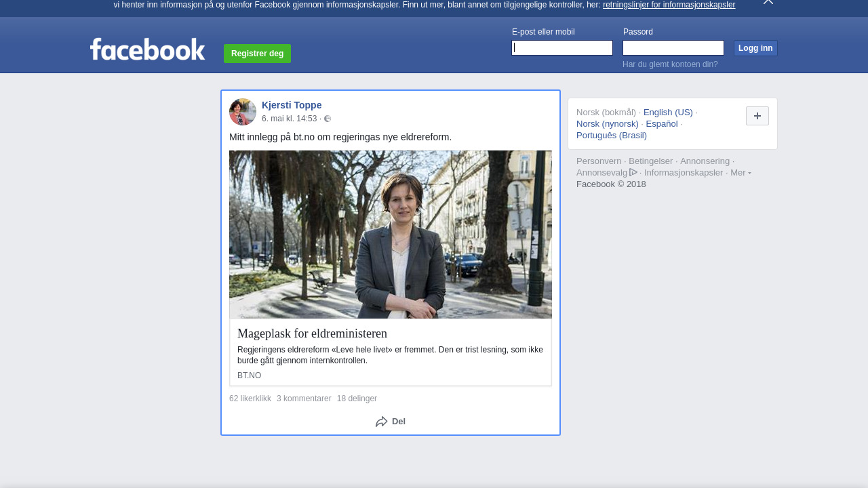
Task: Open Kjersti Toppe's name link
Action: tap(292, 105)
